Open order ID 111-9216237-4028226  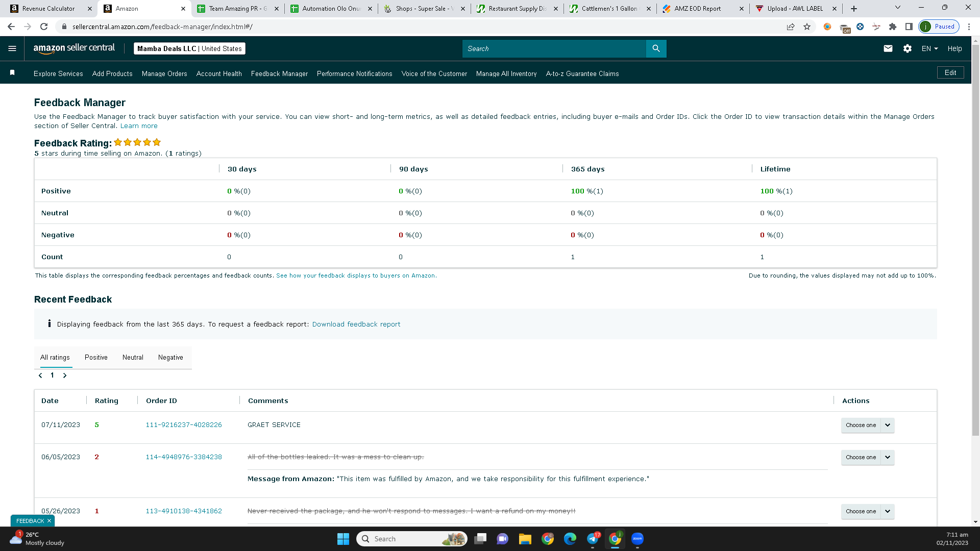point(184,425)
